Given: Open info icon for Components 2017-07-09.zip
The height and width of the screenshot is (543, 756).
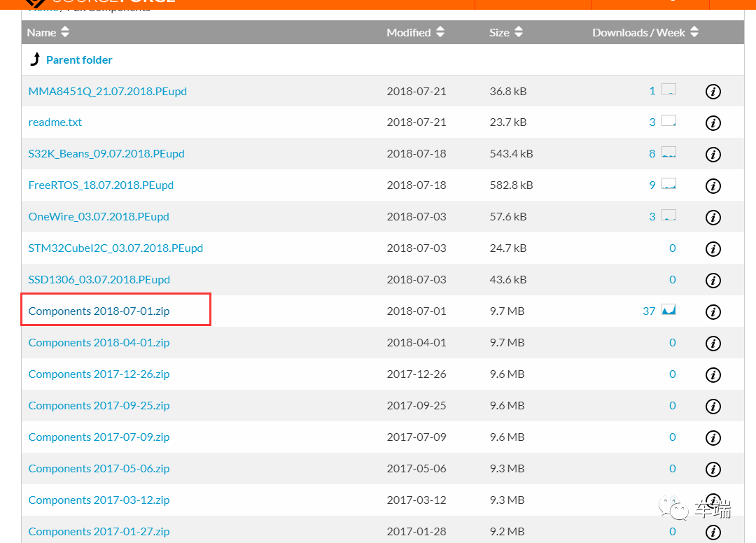Looking at the screenshot, I should pyautogui.click(x=713, y=438).
